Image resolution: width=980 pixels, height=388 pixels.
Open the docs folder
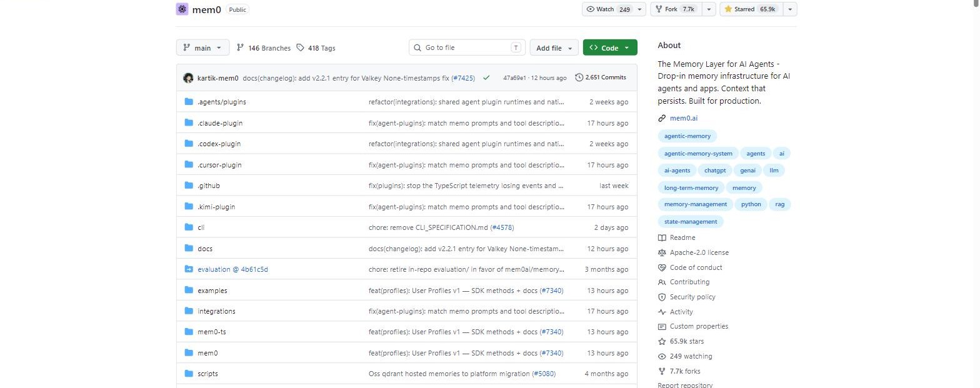tap(205, 249)
